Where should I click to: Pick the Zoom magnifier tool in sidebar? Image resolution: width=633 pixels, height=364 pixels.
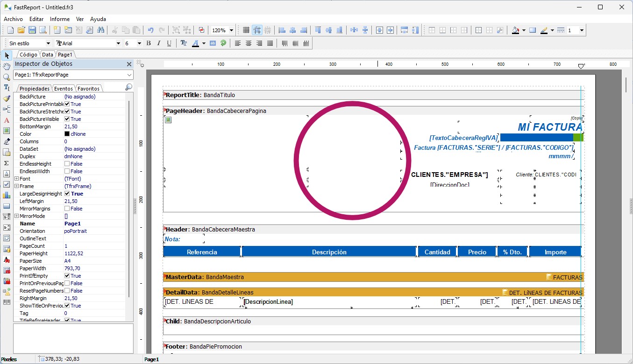[7, 77]
